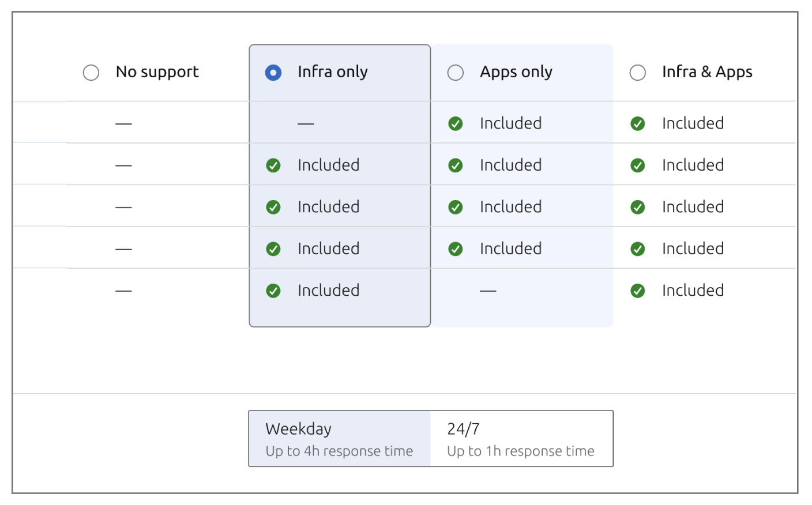Choose the Apps only radio button

point(456,73)
